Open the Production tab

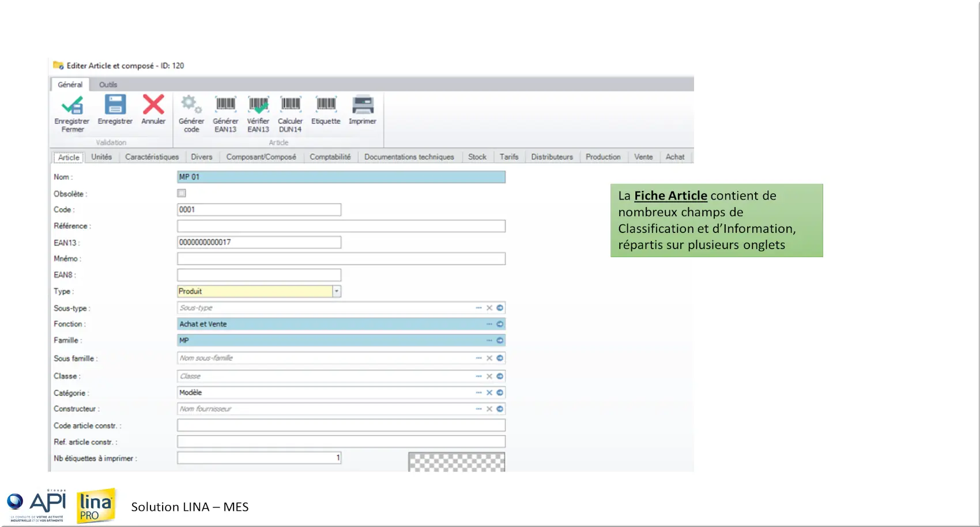[603, 157]
